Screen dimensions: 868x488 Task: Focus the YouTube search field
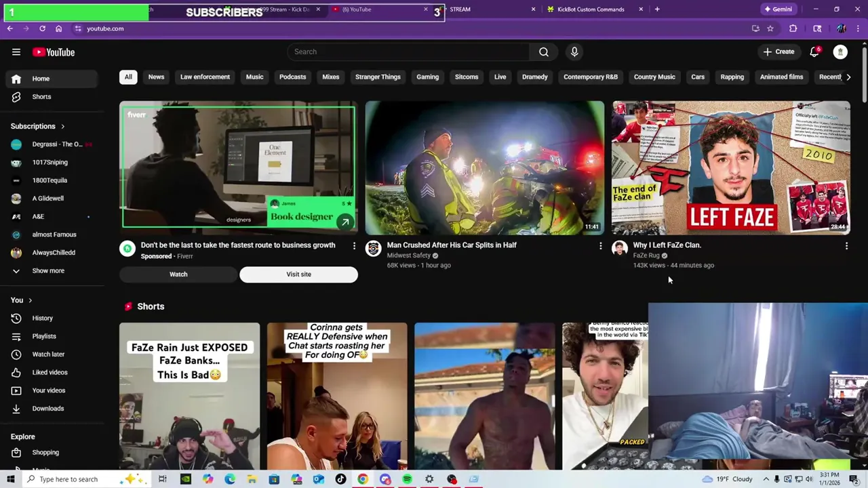(x=409, y=52)
